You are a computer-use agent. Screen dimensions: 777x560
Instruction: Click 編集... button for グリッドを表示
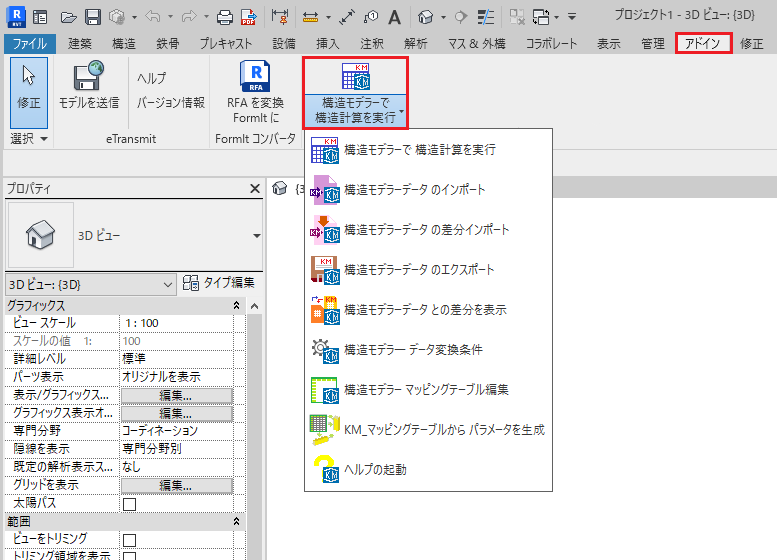[176, 485]
